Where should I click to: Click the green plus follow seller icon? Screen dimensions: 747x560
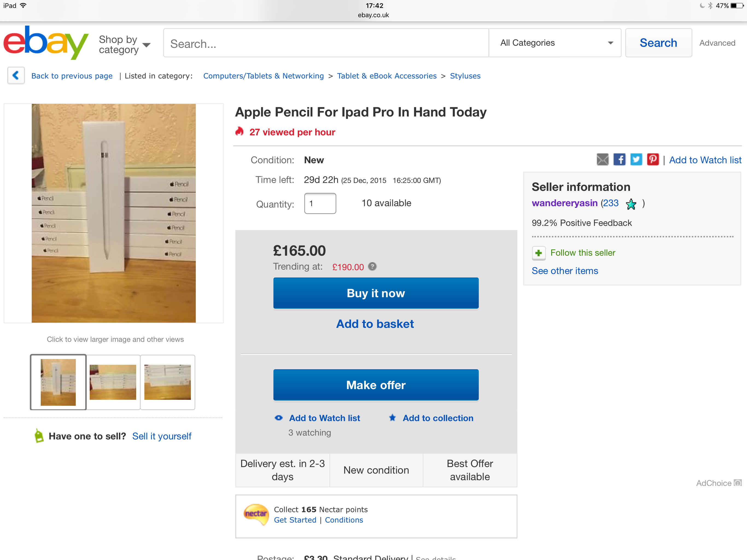pos(539,253)
